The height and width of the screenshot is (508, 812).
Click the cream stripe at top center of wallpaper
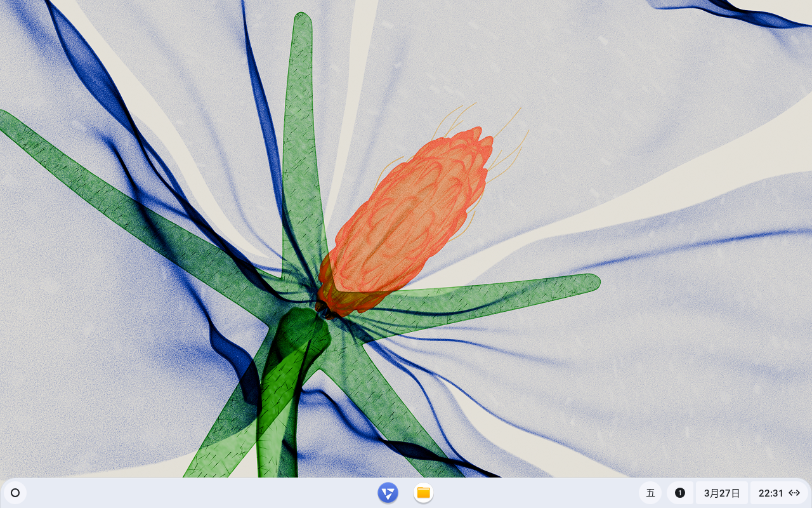[x=363, y=38]
